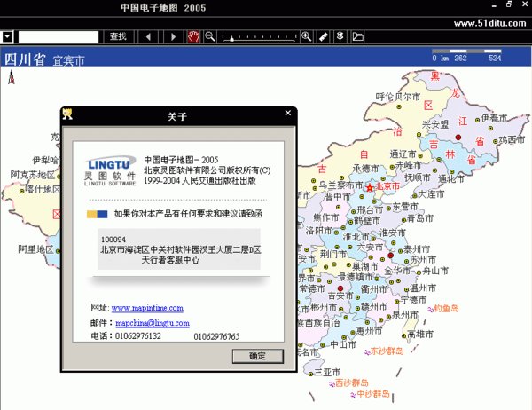Select 苏州市 on the map
The image size is (532, 410).
click(423, 260)
